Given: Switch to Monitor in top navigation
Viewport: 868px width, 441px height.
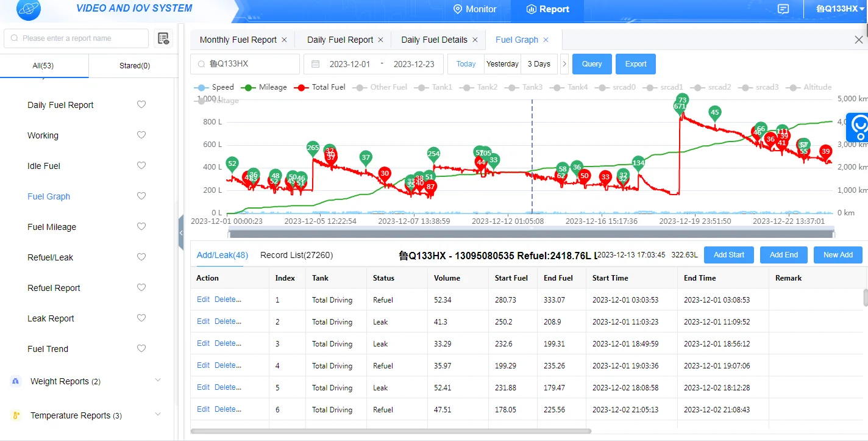Looking at the screenshot, I should (475, 9).
